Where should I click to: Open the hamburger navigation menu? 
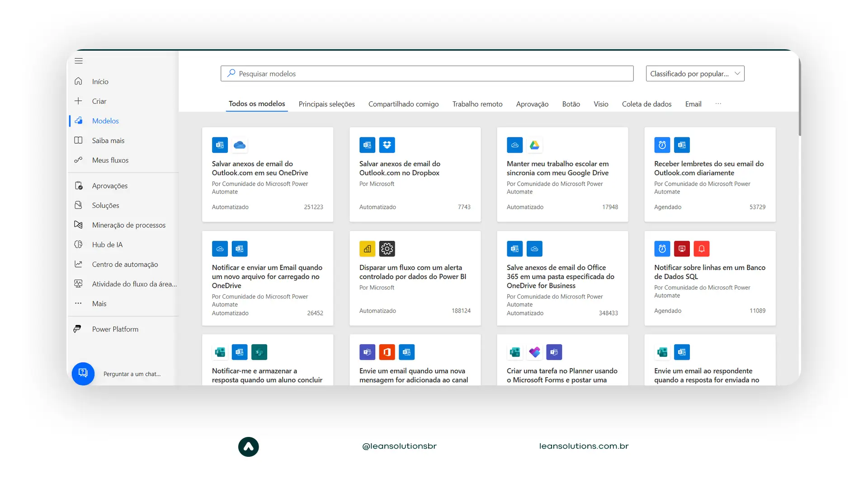coord(79,61)
